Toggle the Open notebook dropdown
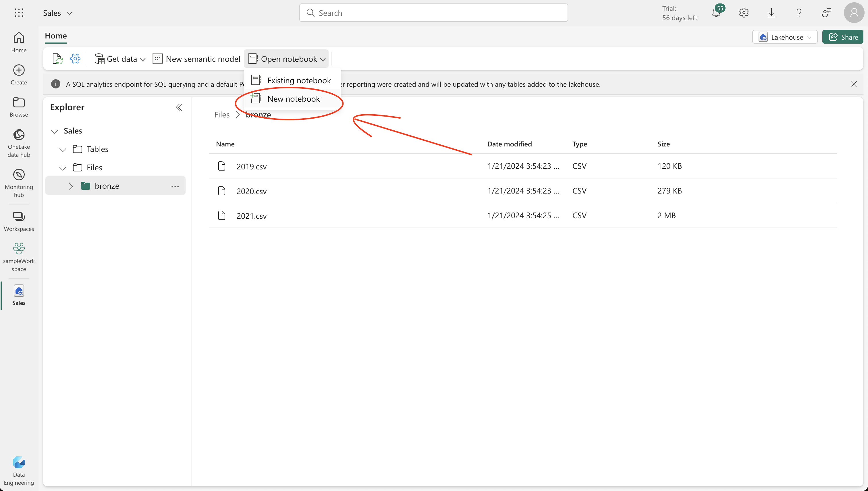The image size is (868, 491). 287,59
